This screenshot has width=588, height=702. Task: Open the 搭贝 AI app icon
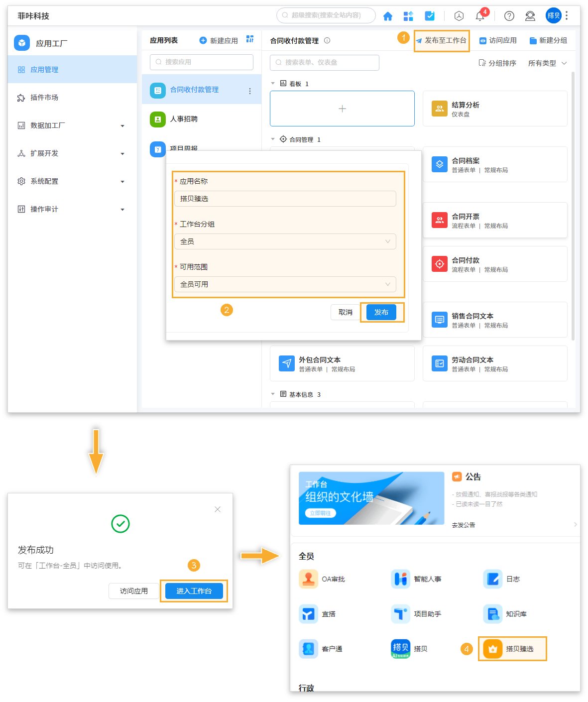411,649
